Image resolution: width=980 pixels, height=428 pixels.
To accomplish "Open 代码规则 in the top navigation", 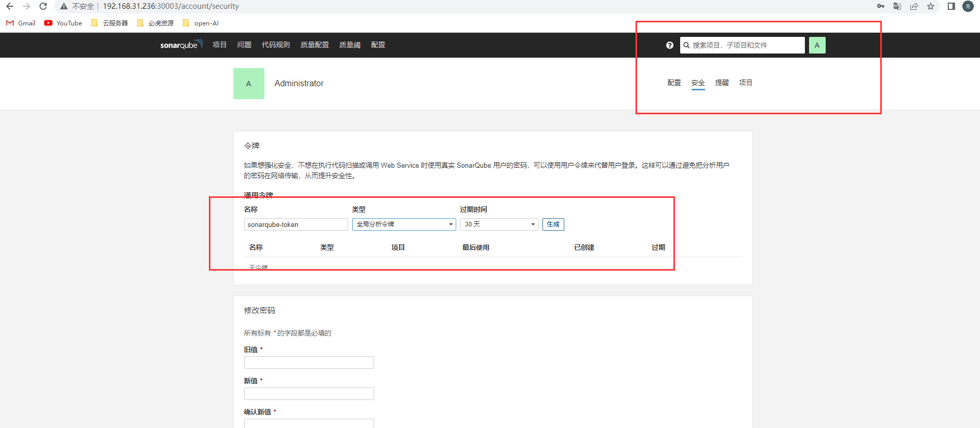I will [276, 45].
